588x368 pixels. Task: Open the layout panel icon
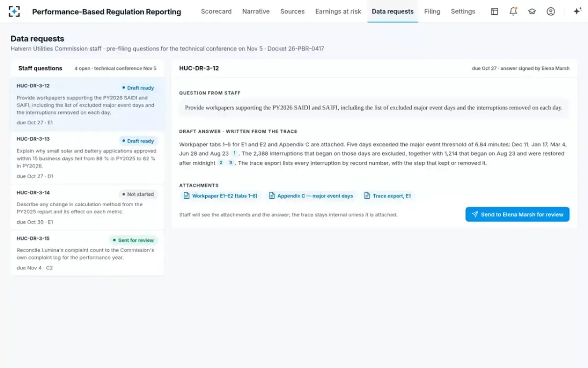tap(494, 11)
